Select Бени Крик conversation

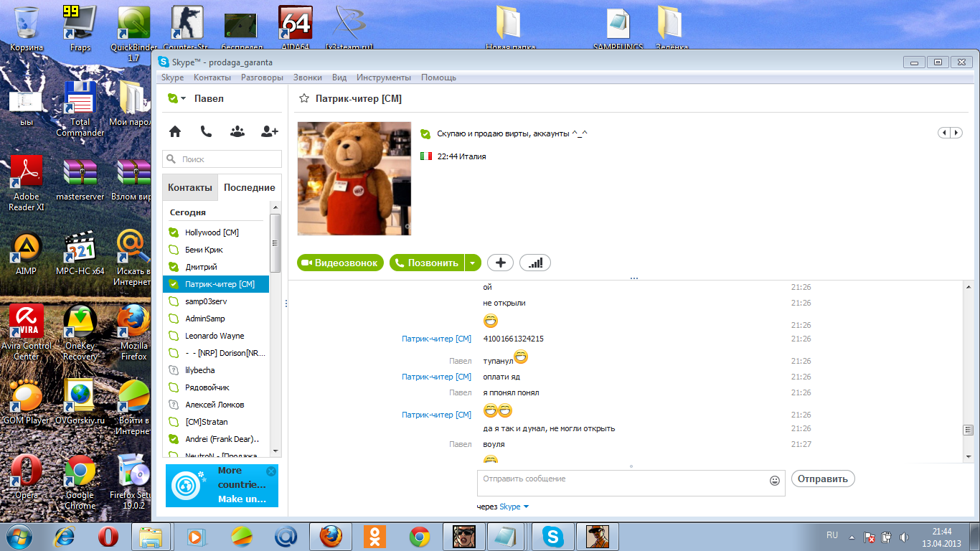tap(216, 250)
